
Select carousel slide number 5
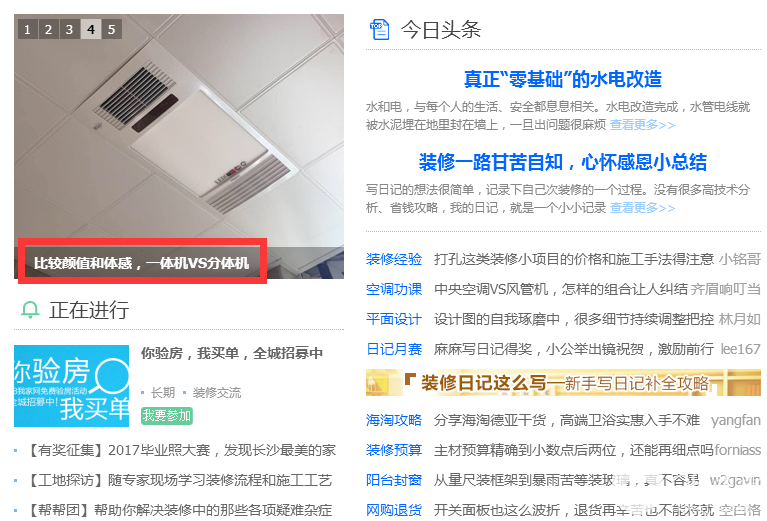[112, 29]
